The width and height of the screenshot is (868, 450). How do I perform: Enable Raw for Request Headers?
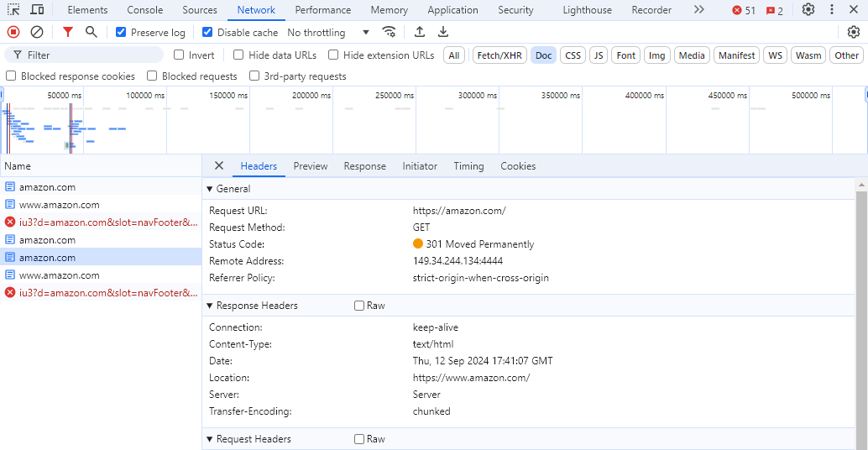(359, 439)
